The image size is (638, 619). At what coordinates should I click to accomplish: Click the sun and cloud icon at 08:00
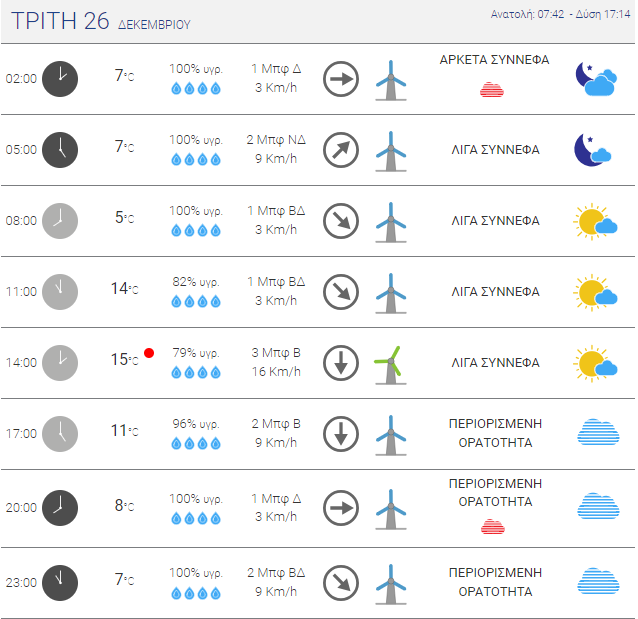tap(594, 221)
